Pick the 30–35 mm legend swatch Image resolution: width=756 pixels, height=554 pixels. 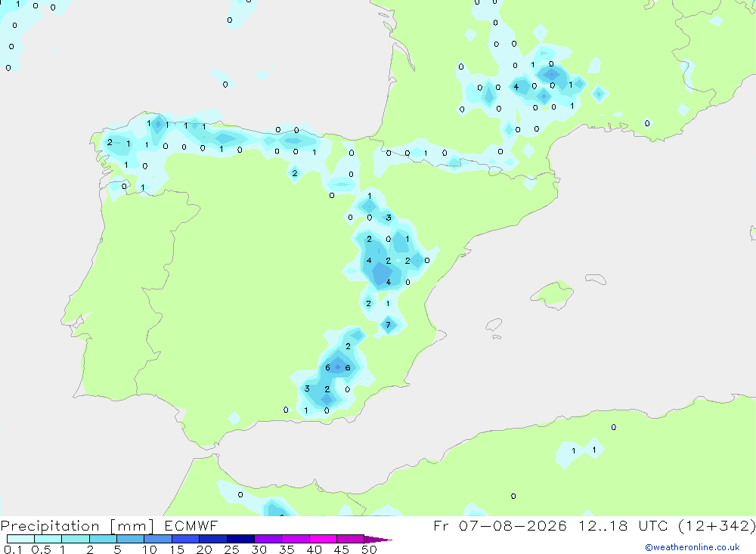268,539
